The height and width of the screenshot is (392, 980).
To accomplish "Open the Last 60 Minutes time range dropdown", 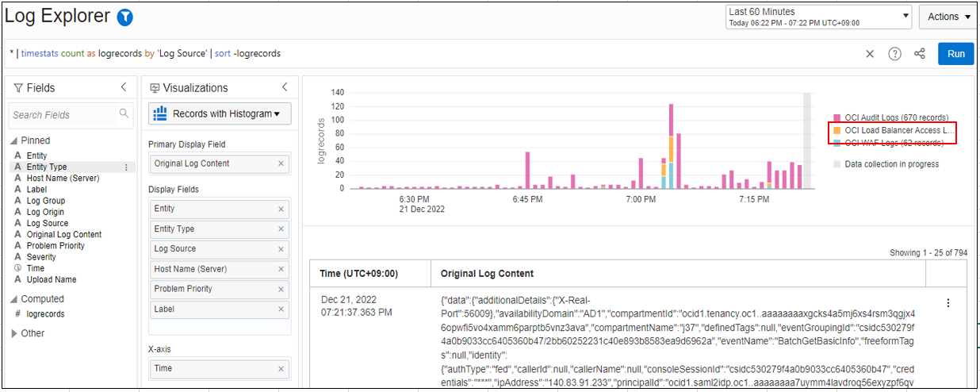I will pyautogui.click(x=819, y=17).
